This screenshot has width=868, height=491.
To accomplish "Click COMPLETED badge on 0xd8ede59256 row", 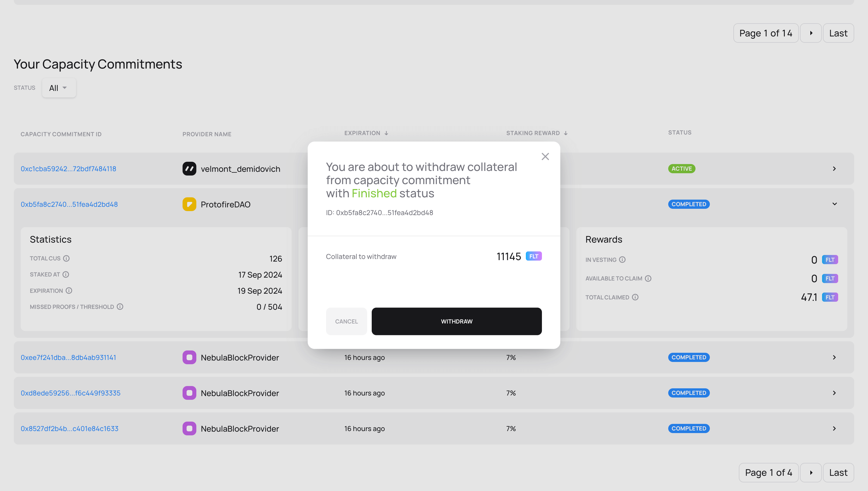I will 689,393.
